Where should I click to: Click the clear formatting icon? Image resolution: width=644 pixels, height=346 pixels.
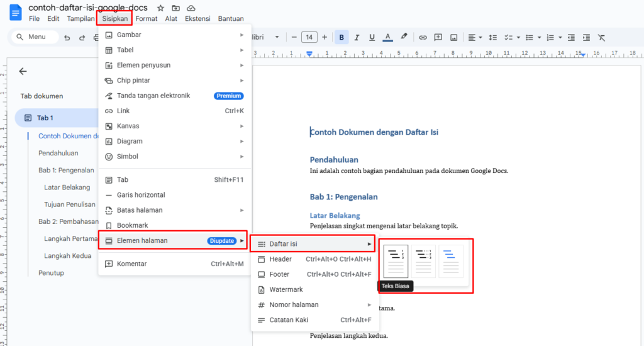[x=602, y=37]
